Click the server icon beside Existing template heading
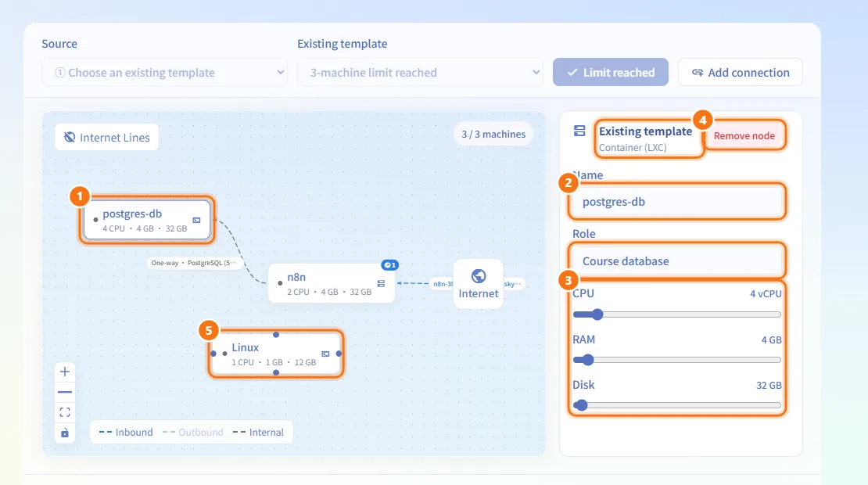The height and width of the screenshot is (485, 868). tap(579, 131)
